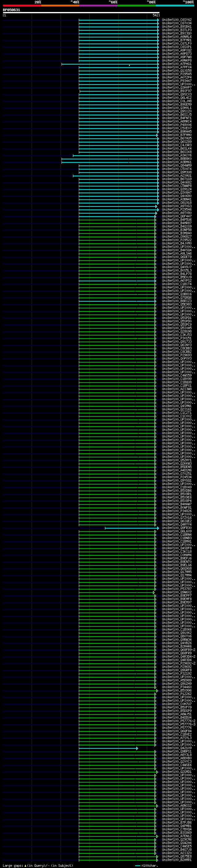
Task: Open hit UniRef100_B9SB41
Action: coord(176,26)
